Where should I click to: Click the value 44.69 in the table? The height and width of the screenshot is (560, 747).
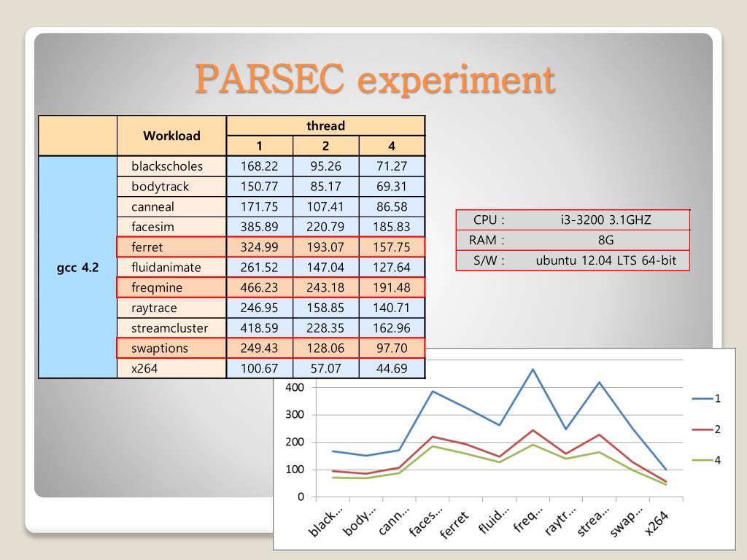[392, 368]
